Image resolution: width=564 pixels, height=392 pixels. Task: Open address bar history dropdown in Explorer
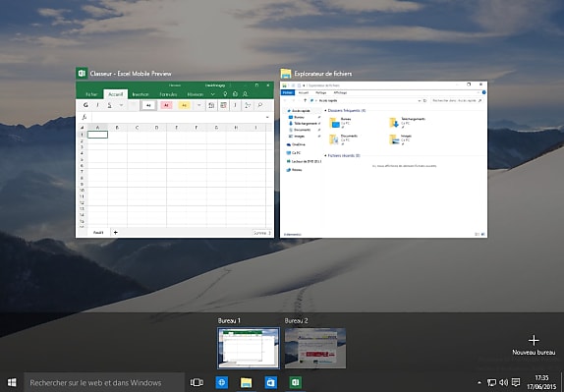(420, 100)
